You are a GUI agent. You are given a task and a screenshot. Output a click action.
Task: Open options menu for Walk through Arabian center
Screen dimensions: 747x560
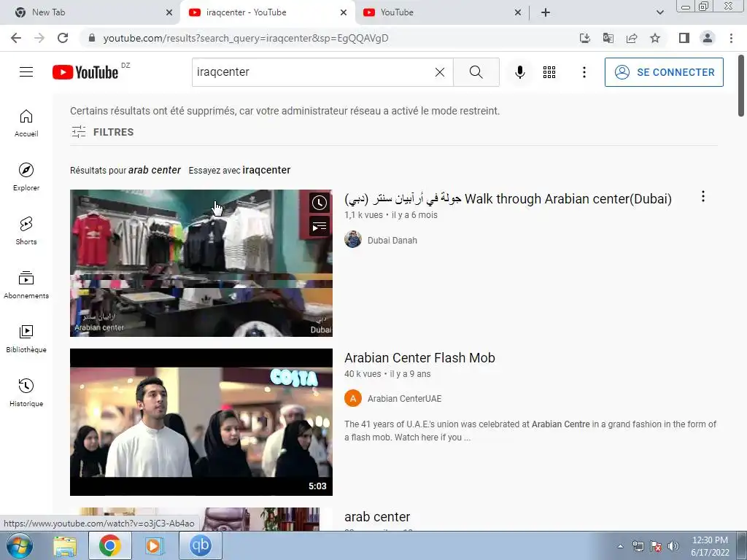pos(703,197)
